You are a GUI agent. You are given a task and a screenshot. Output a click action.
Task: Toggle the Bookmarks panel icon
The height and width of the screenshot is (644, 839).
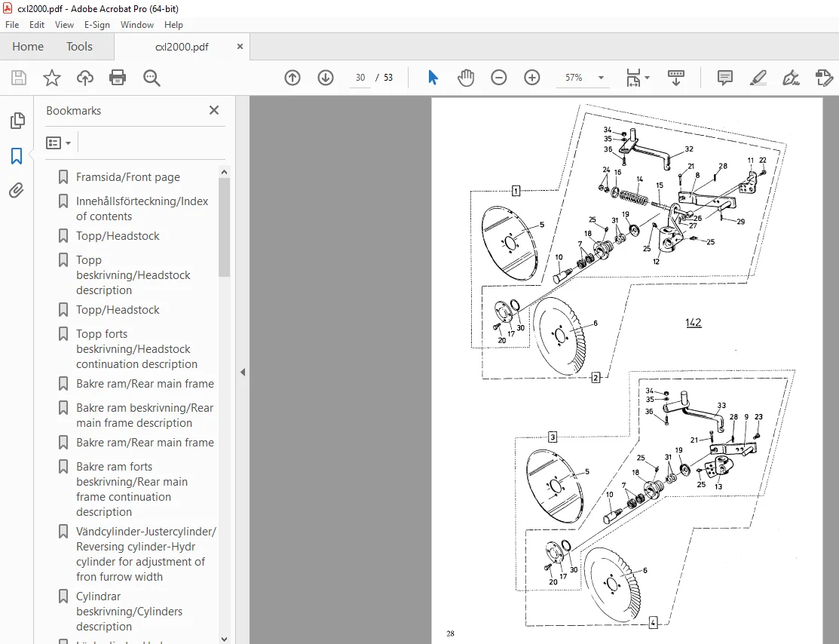[17, 156]
